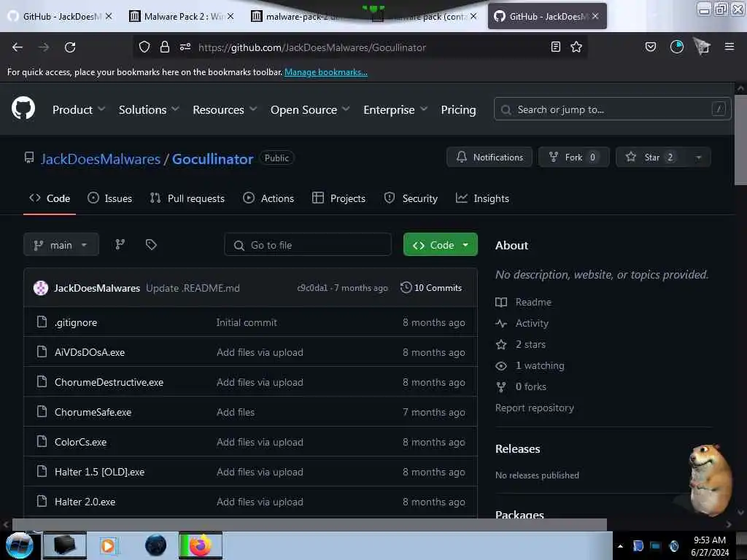747x560 pixels.
Task: Open site permissions icon in address bar
Action: (185, 47)
